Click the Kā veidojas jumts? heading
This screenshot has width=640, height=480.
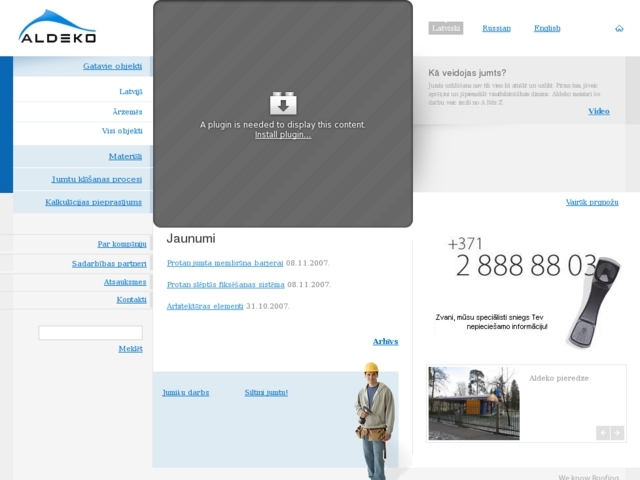[467, 73]
